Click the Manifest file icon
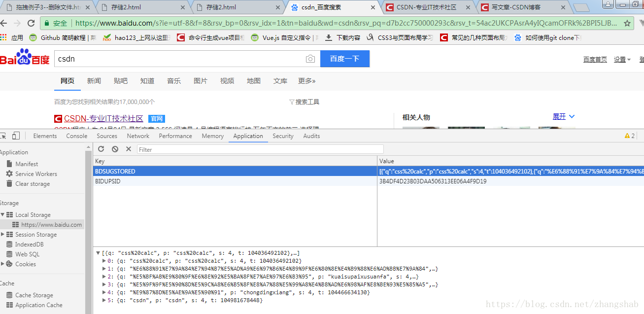 point(9,164)
